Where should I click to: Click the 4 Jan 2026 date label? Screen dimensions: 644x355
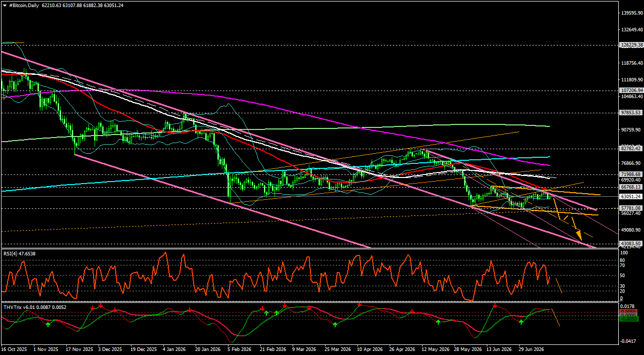pos(174,349)
